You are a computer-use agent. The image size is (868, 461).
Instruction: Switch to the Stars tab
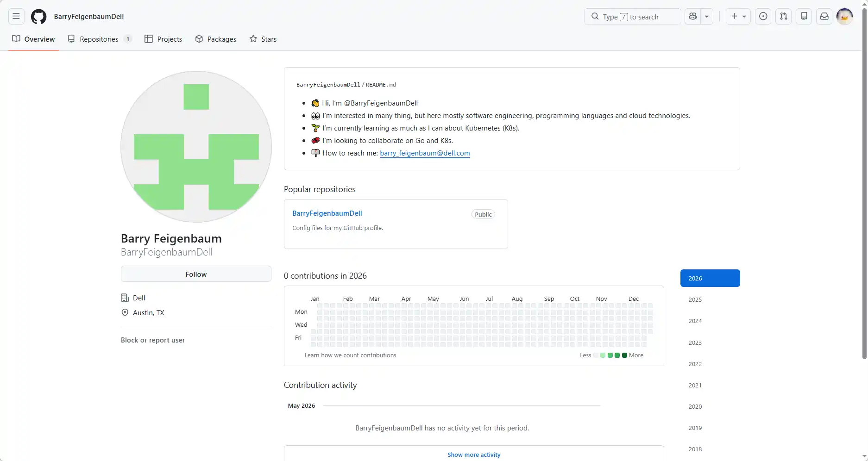pos(263,39)
